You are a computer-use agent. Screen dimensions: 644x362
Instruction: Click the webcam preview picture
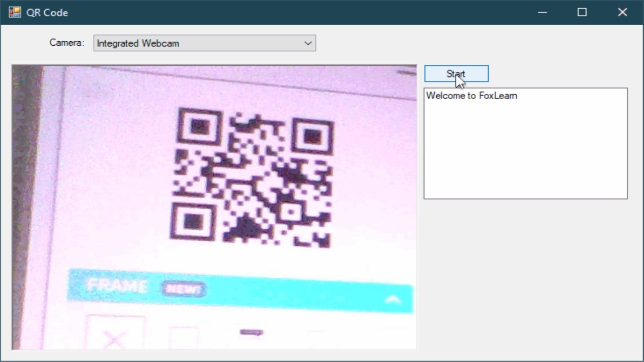(x=214, y=207)
